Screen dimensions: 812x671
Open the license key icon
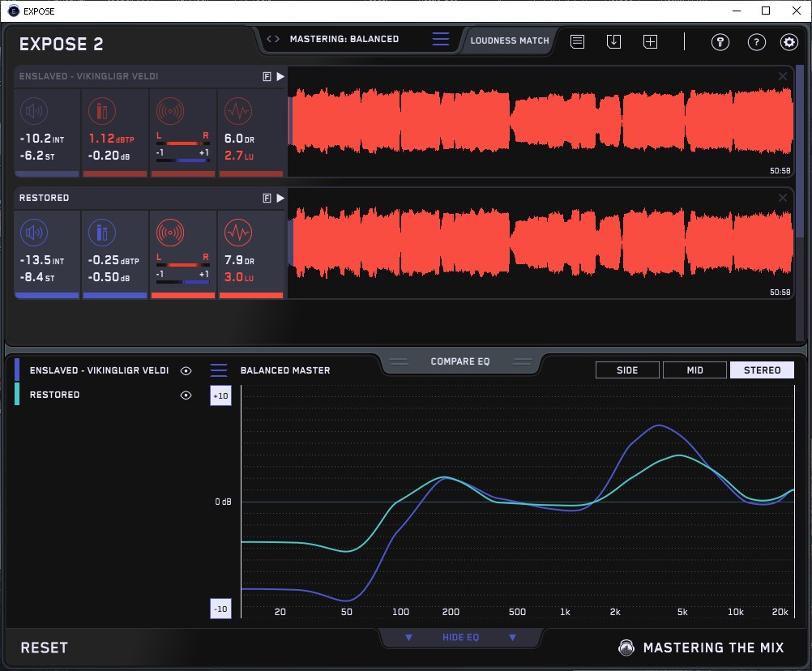coord(720,42)
